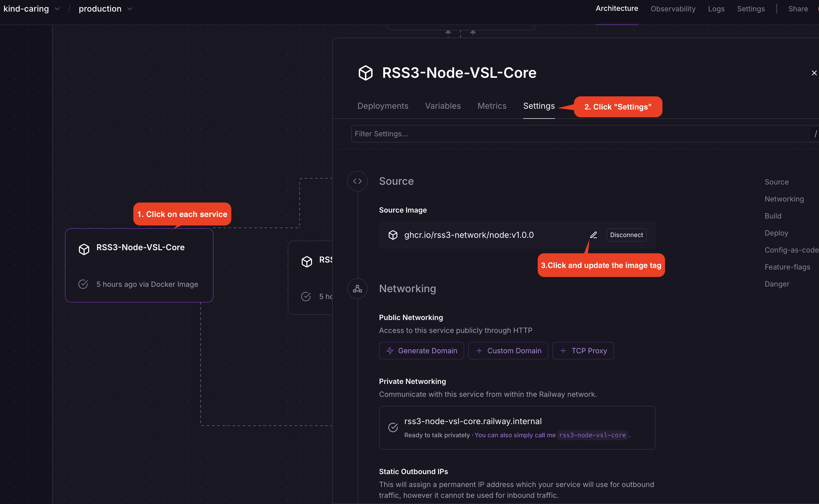This screenshot has width=819, height=504.
Task: Click the rss3-node-vsl-core short name code tag
Action: pyautogui.click(x=592, y=435)
